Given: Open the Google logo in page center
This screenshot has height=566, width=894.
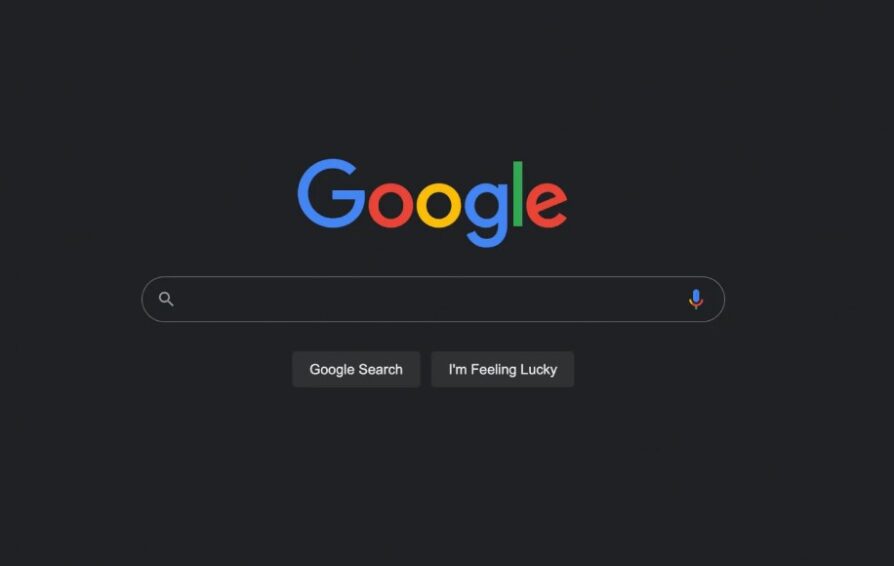Looking at the screenshot, I should [x=432, y=203].
